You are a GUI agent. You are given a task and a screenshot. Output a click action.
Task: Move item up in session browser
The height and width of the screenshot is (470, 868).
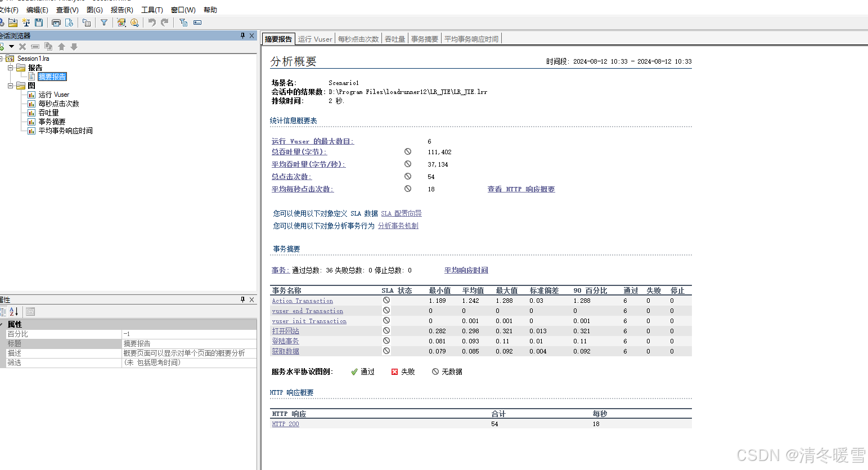coord(61,47)
